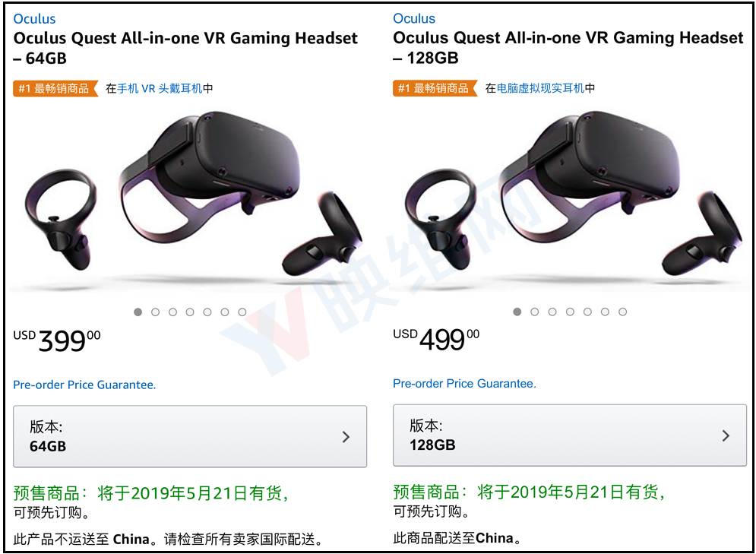Select first image dot for 128GB headset
Viewport: 756px width, 554px height.
click(x=517, y=312)
